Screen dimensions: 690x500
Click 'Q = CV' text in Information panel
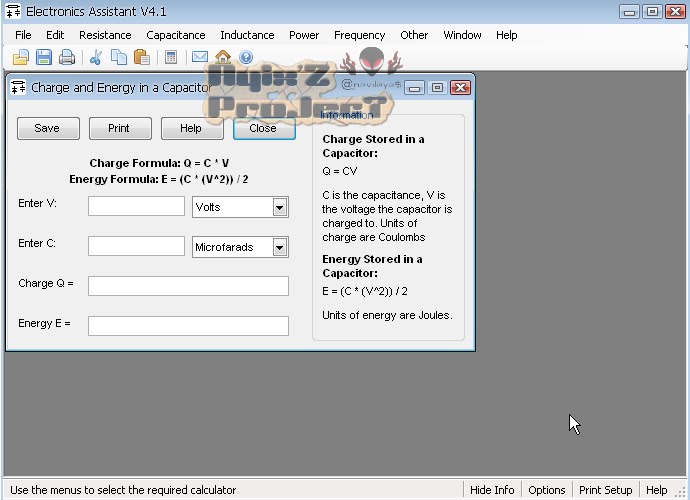point(339,171)
